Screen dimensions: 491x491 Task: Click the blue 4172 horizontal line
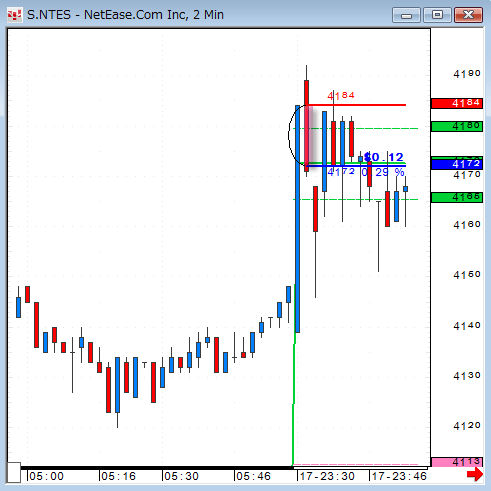click(x=356, y=166)
